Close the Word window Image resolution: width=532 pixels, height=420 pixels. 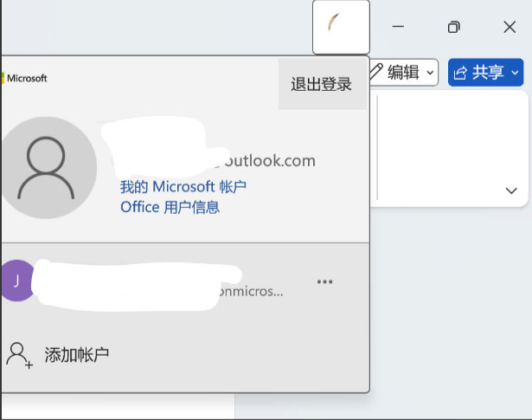click(510, 27)
